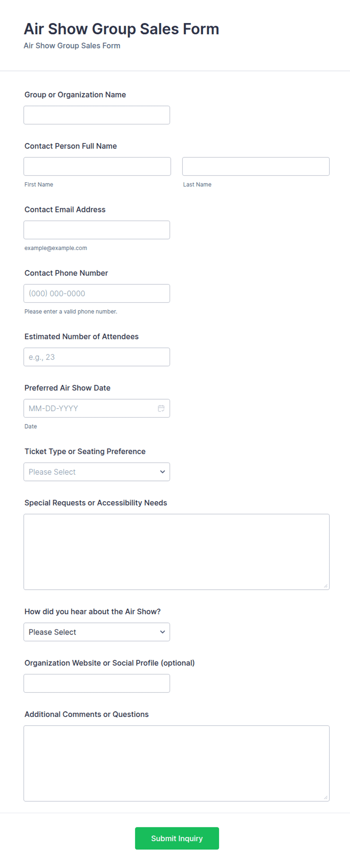Click the Air Show Group Sales Form heading
Screen dimensions: 350x868
pos(122,29)
